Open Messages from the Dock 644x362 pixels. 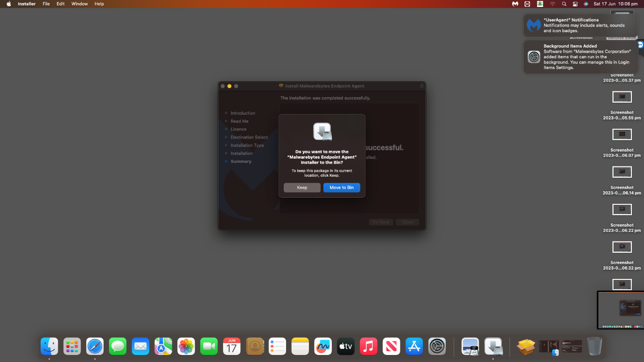point(118,346)
